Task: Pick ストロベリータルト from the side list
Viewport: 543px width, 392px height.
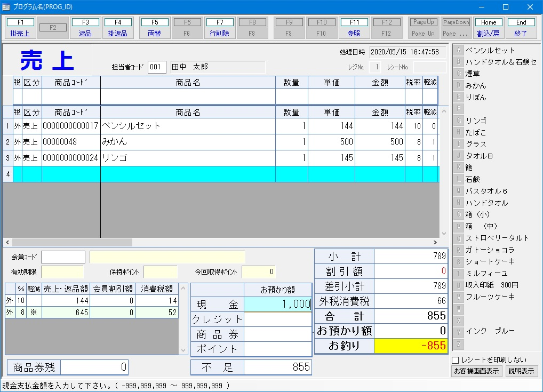Action: pos(497,238)
